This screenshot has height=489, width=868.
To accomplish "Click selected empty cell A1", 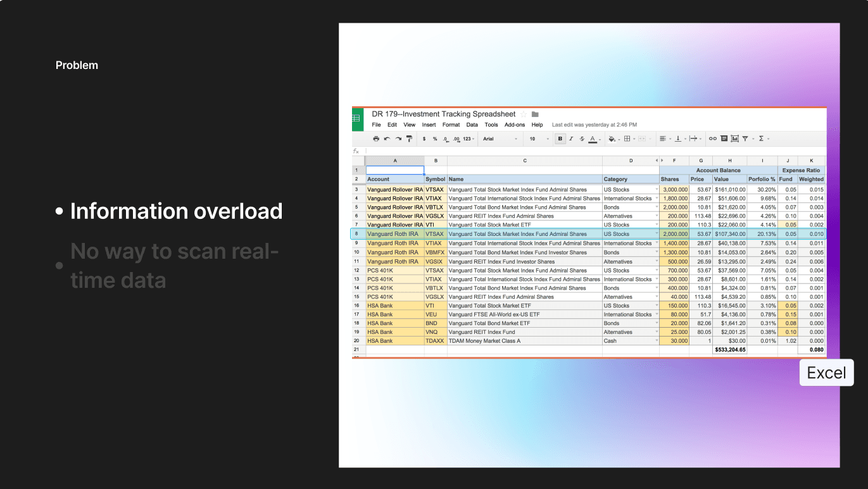I will coord(395,170).
